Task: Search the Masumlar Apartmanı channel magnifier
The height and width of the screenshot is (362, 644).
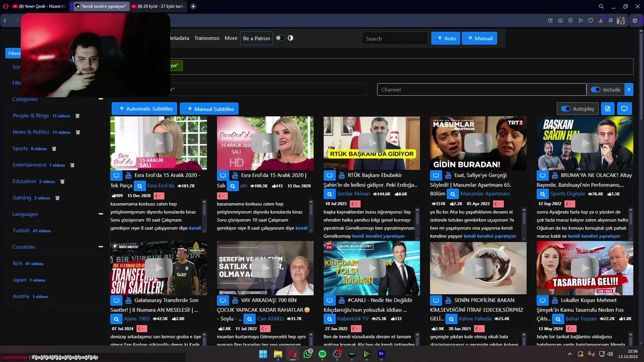Action: (453, 194)
